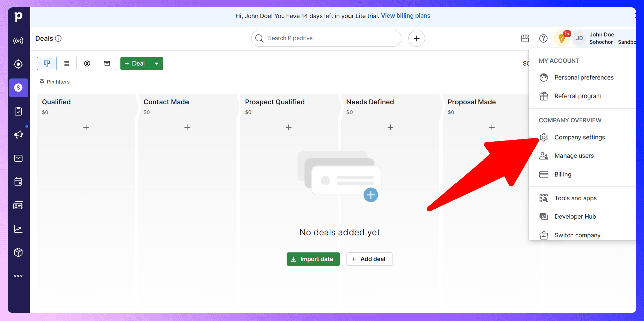This screenshot has height=321, width=644.
Task: Click the Prospect Qualified stage header
Action: pyautogui.click(x=275, y=102)
